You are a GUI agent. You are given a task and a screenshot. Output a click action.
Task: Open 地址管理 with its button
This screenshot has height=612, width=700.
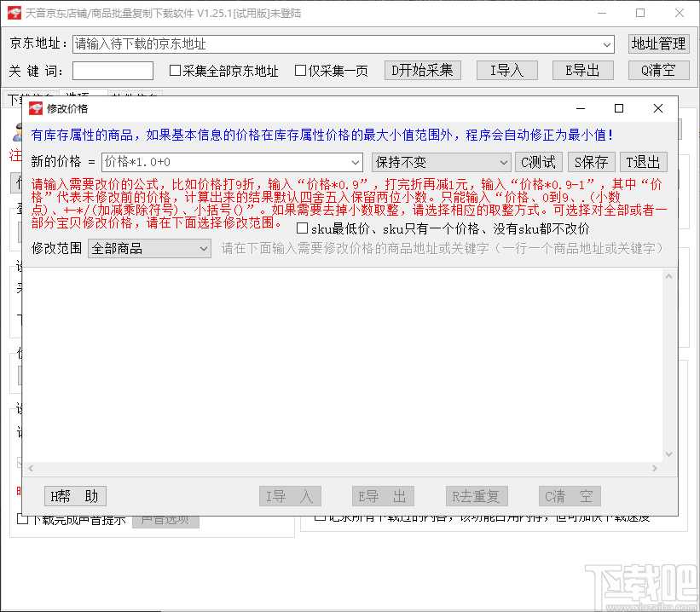click(x=658, y=43)
